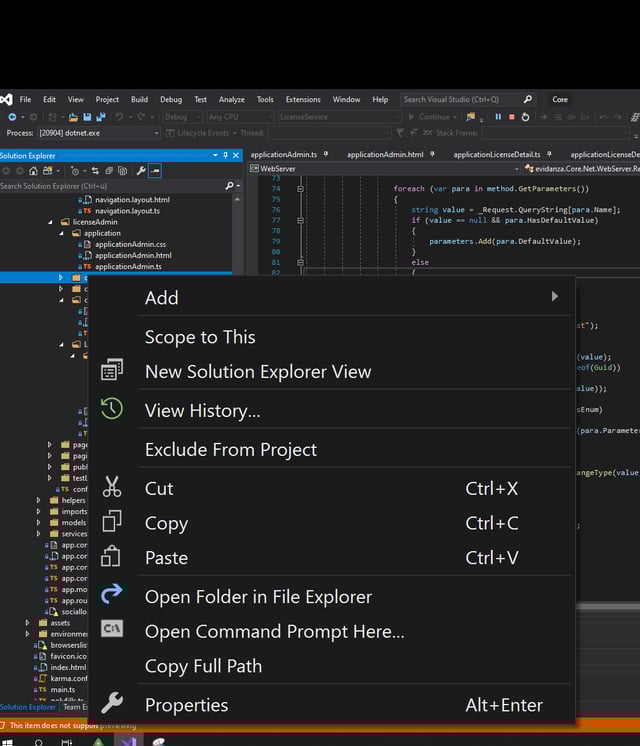Click the Open Folder arrow icon
Screen dimensions: 640x746
(112, 594)
